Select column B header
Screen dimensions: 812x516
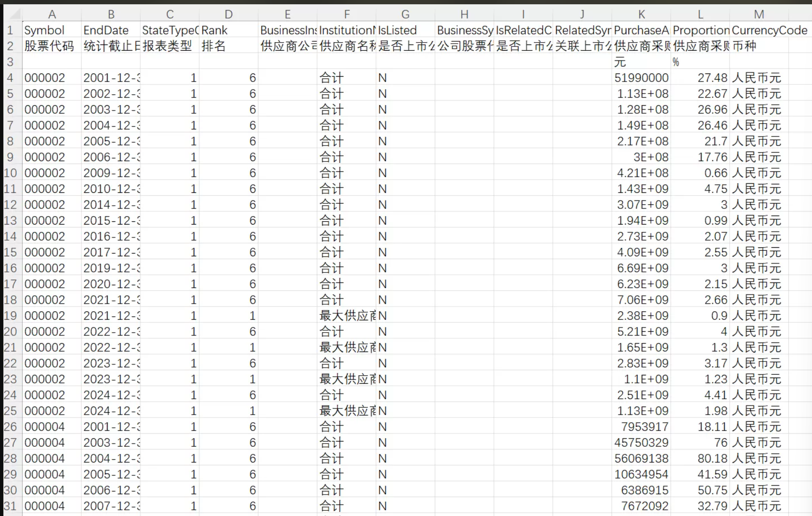(x=110, y=15)
